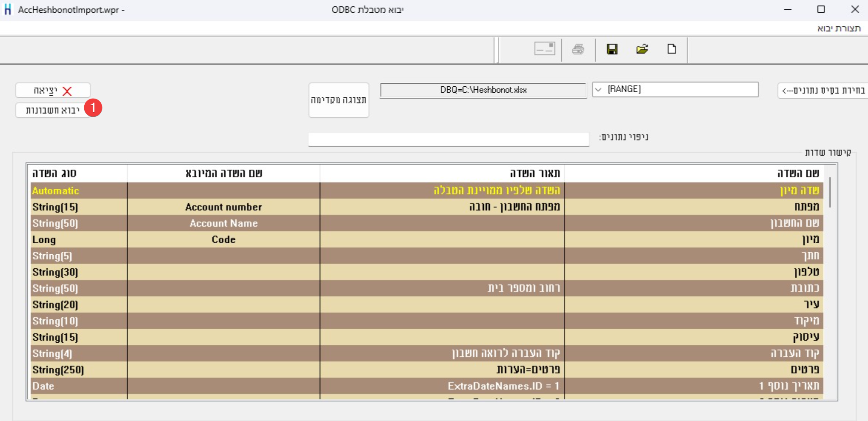Select the Account Name mapped field cell
Screen dimensions: 868x421
click(x=223, y=223)
